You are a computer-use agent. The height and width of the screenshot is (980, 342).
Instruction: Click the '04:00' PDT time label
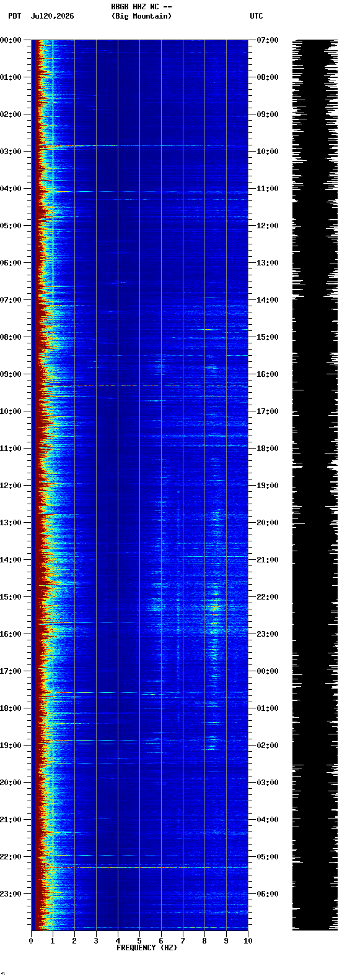pos(11,189)
